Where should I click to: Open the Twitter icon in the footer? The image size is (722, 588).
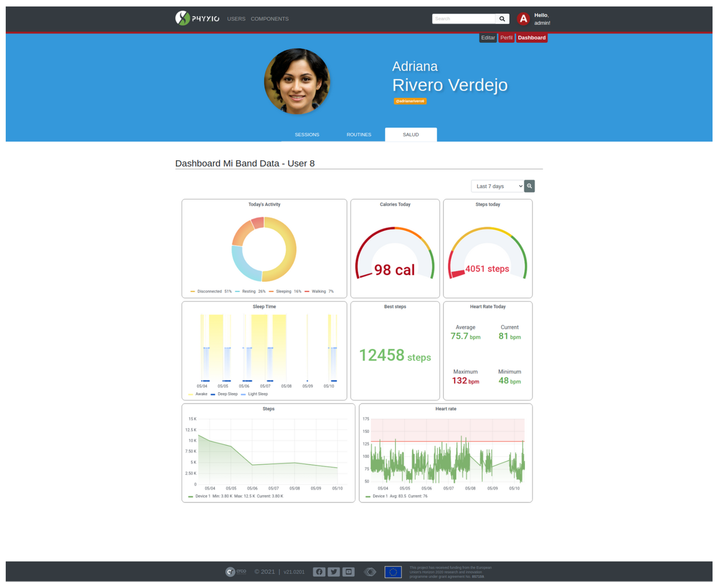(x=334, y=572)
